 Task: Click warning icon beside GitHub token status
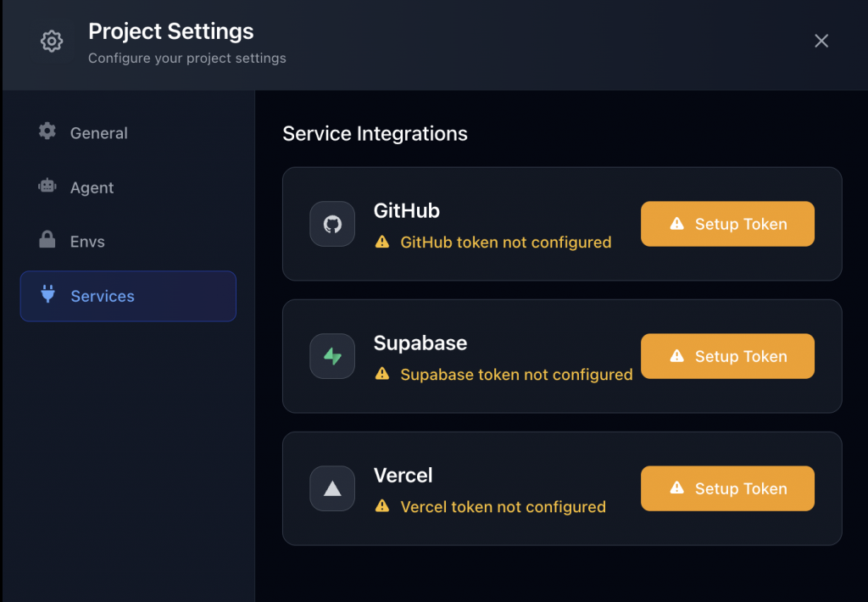[x=382, y=242]
